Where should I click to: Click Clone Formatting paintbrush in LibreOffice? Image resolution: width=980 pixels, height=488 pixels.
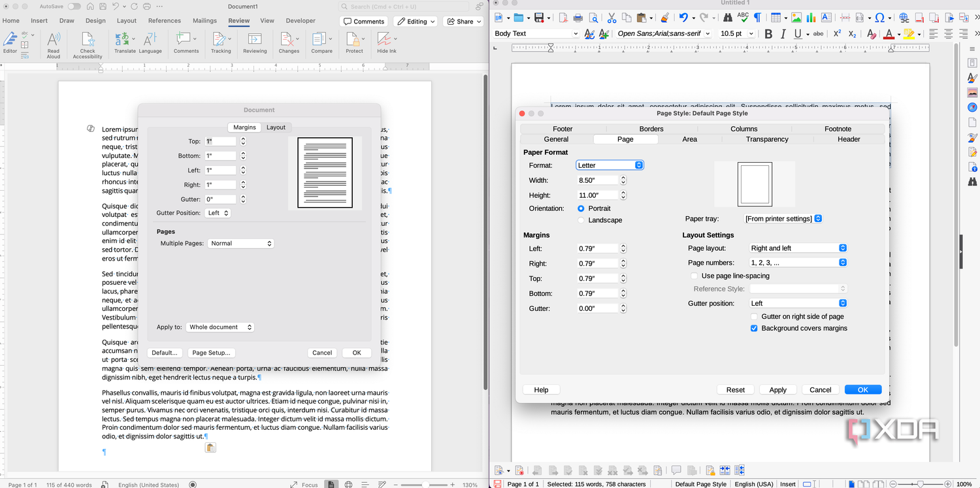[x=664, y=18]
